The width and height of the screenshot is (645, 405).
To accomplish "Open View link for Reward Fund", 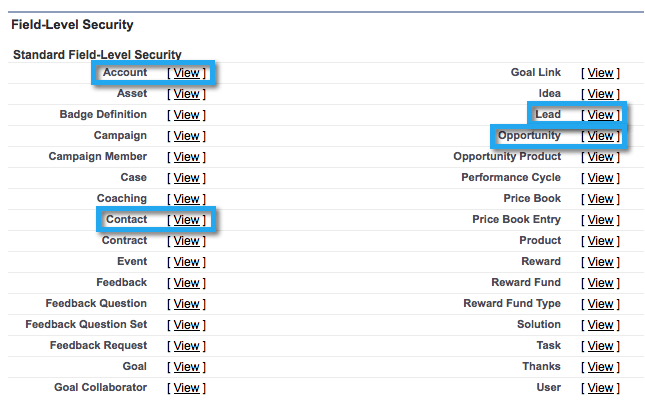I will click(601, 282).
